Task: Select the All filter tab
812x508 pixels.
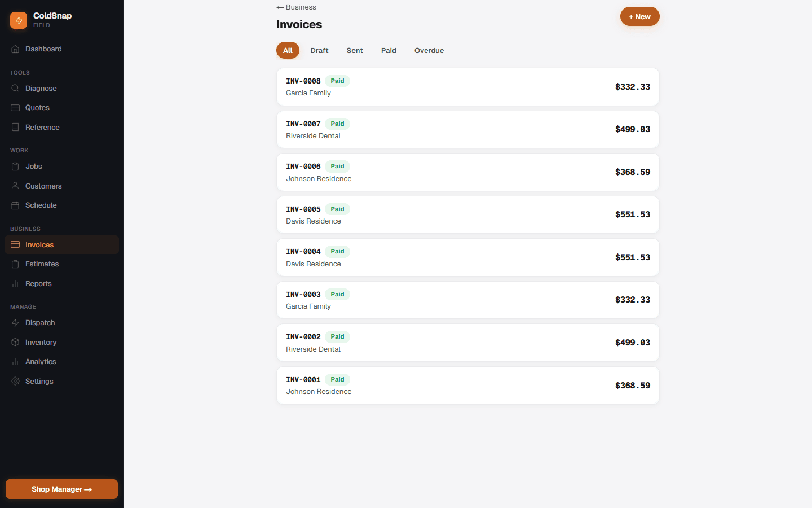Action: (x=288, y=50)
